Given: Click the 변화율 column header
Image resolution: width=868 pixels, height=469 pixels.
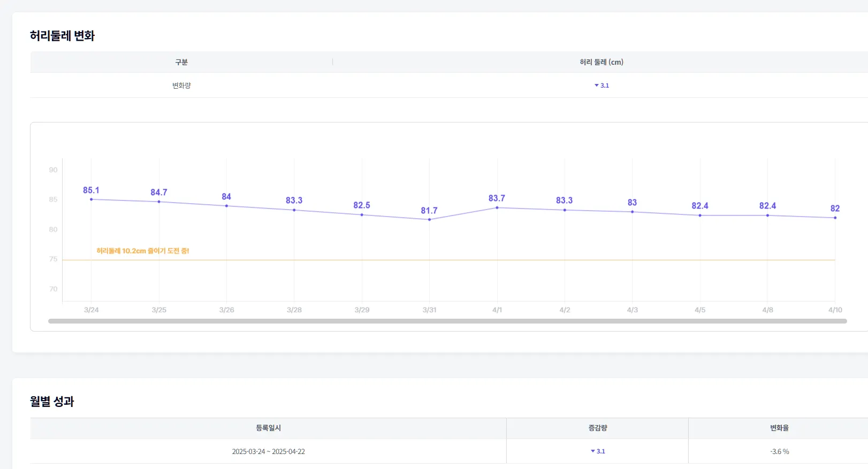Looking at the screenshot, I should tap(779, 428).
